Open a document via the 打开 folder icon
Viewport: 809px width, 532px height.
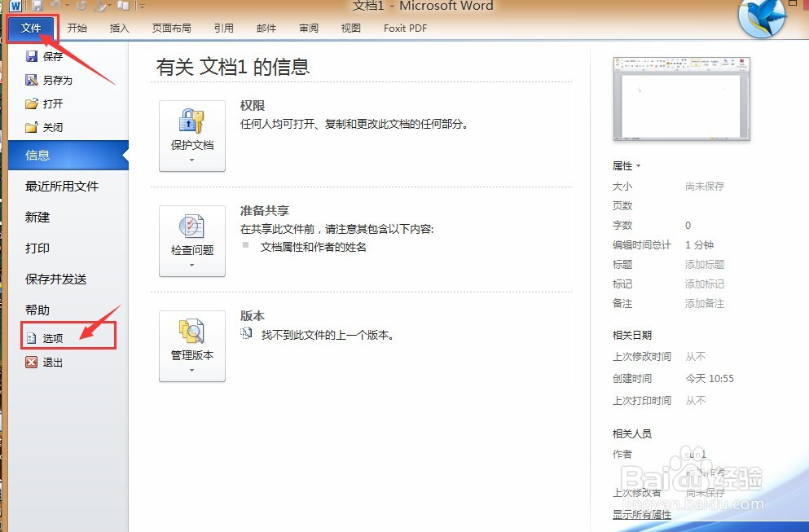click(x=32, y=103)
